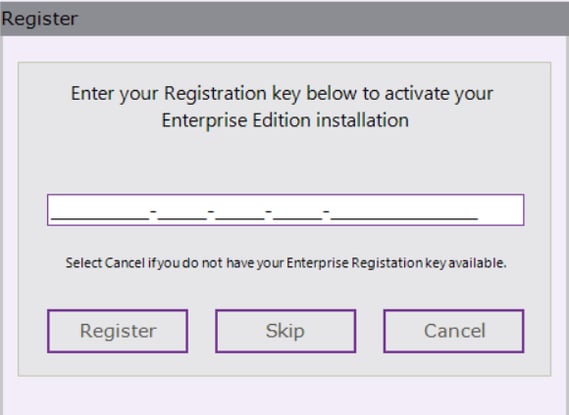This screenshot has width=569, height=415.
Task: Click empty right end of key field
Action: (x=501, y=210)
